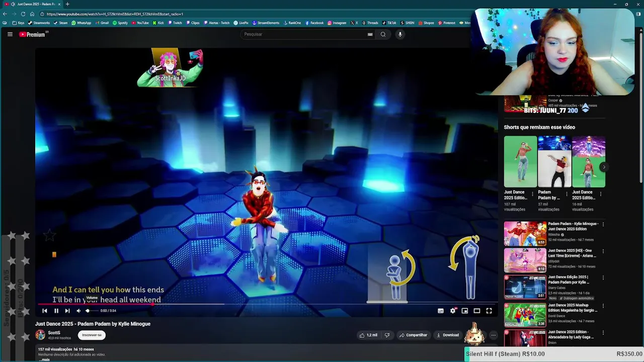
Task: Click the Inscrever-se subscribe button
Action: (x=92, y=335)
